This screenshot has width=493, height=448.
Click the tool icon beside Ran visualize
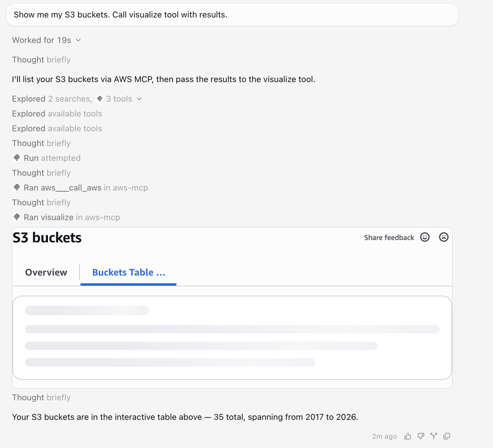click(x=17, y=217)
